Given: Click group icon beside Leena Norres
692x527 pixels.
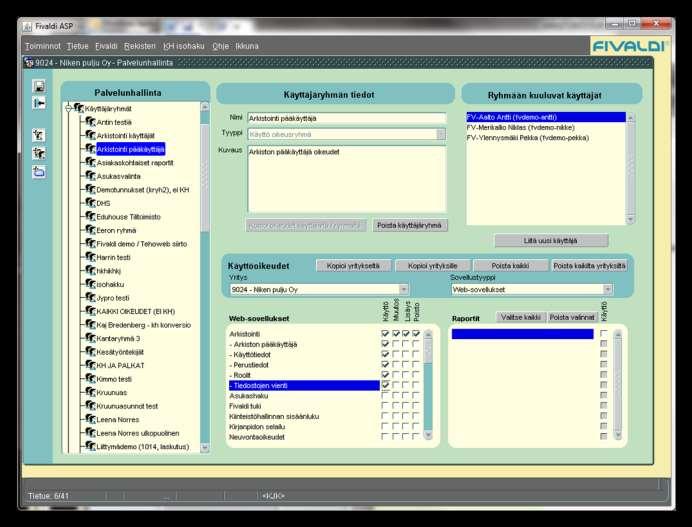Looking at the screenshot, I should click(x=90, y=419).
